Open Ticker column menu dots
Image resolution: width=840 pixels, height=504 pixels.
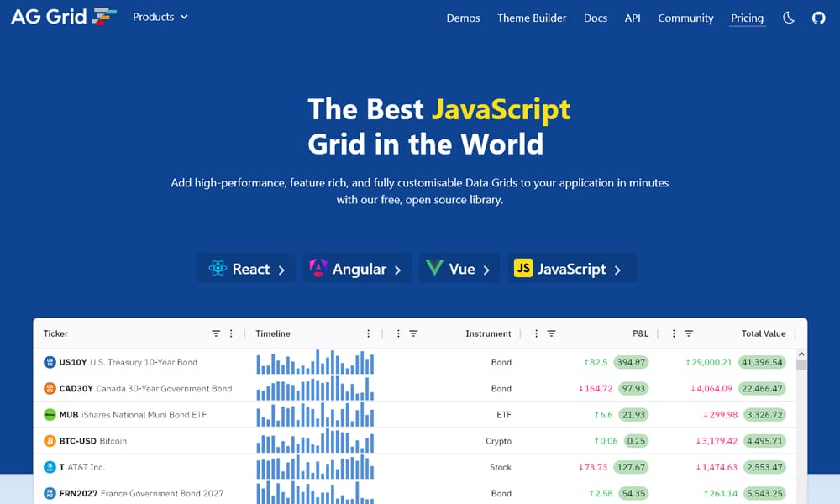pyautogui.click(x=231, y=333)
